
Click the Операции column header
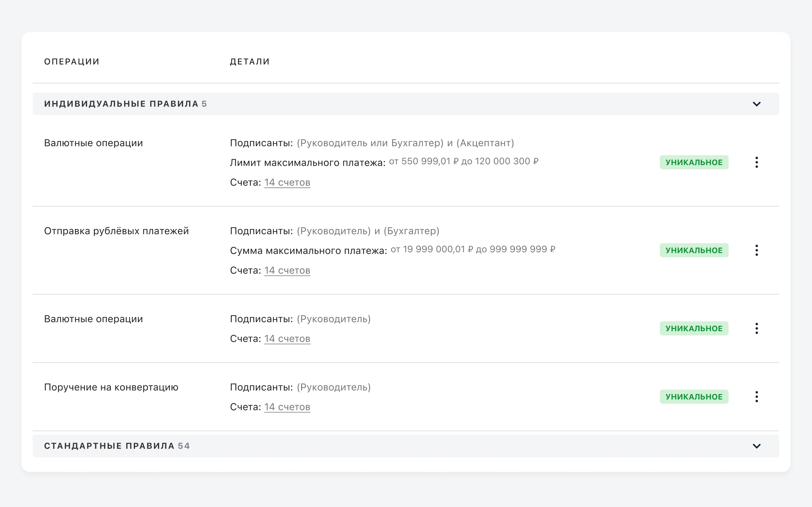[x=72, y=62]
